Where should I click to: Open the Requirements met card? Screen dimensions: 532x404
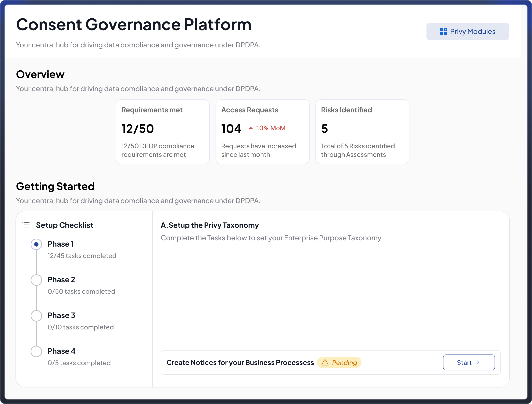tap(163, 132)
